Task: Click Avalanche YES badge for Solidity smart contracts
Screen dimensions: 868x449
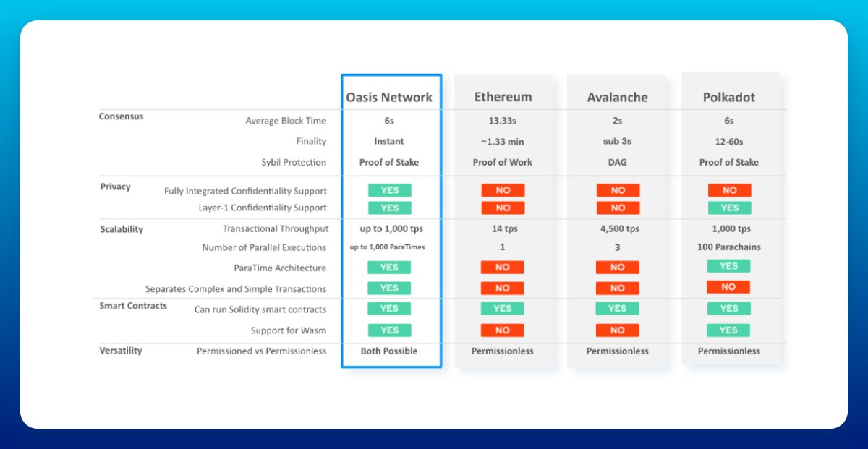Action: pyautogui.click(x=617, y=308)
